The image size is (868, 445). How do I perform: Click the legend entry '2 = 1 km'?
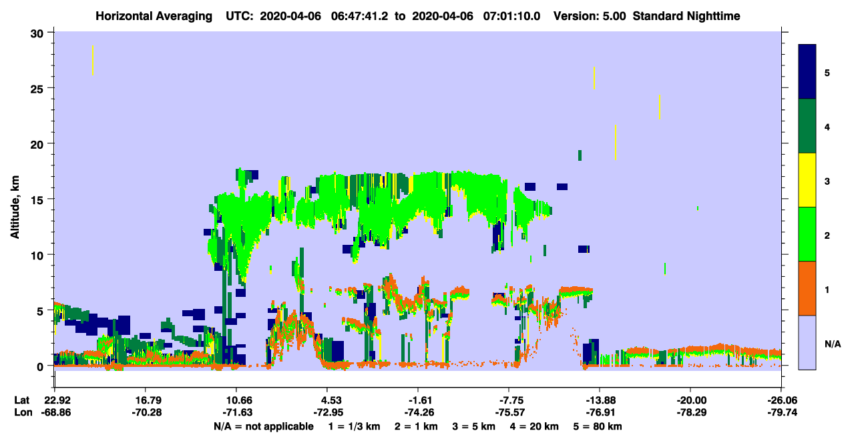tap(415, 426)
